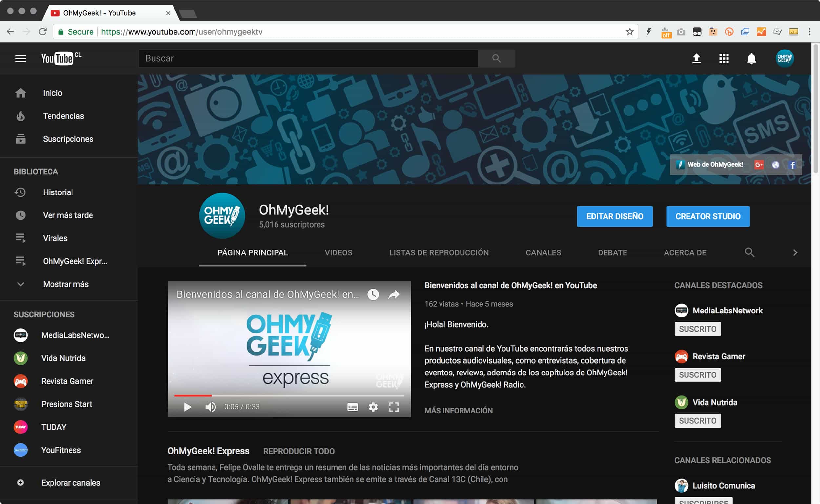
Task: Toggle SUSCRITO under MediaLabsNetwork
Action: [x=697, y=329]
